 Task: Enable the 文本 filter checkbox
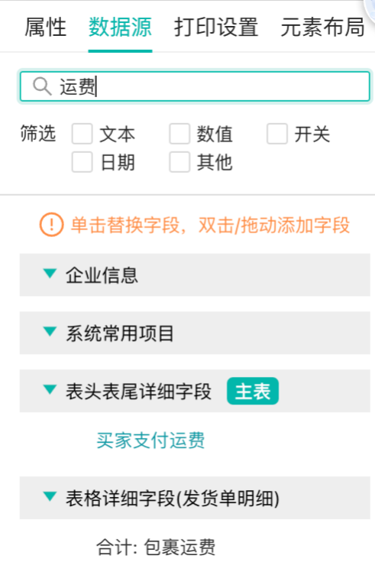coord(82,134)
